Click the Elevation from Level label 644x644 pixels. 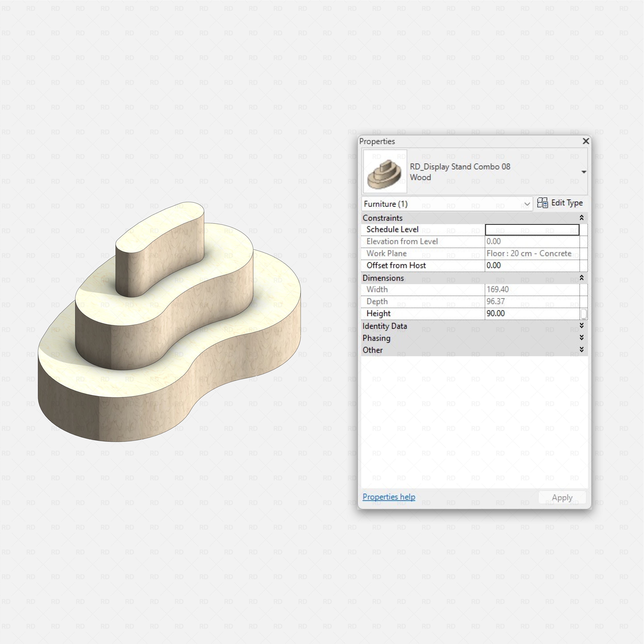[x=402, y=241]
